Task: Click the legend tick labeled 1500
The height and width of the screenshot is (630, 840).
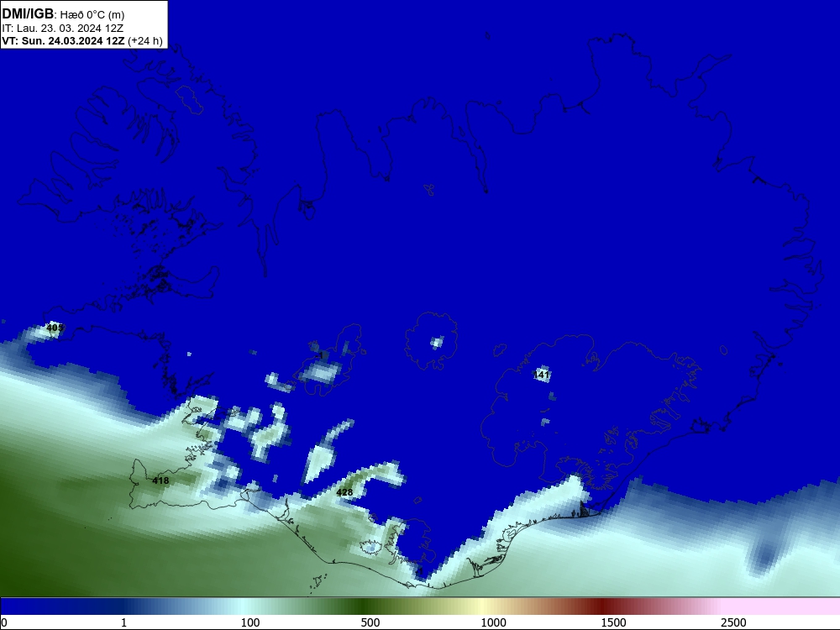Action: click(613, 622)
